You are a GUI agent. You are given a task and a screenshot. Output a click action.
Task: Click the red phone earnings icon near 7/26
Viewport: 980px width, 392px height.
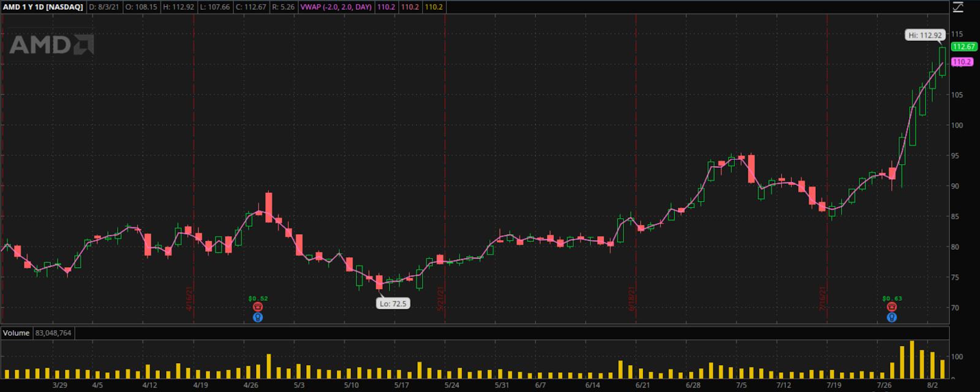[x=892, y=307]
